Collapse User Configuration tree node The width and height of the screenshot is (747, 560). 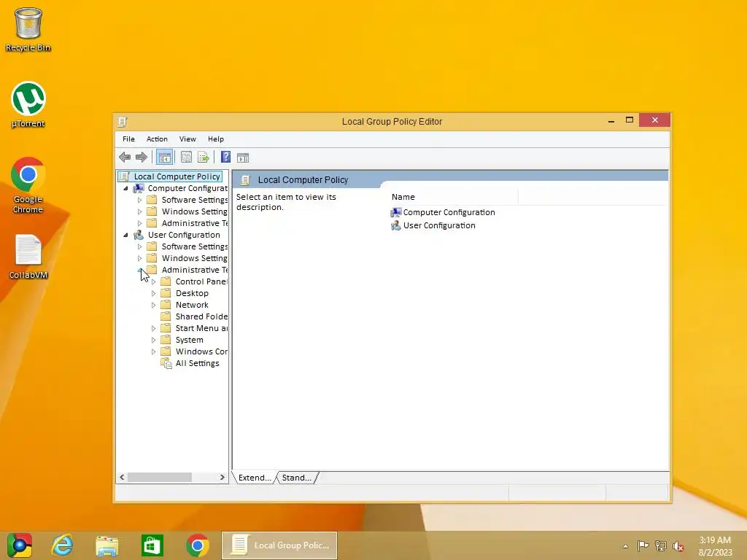tap(125, 236)
